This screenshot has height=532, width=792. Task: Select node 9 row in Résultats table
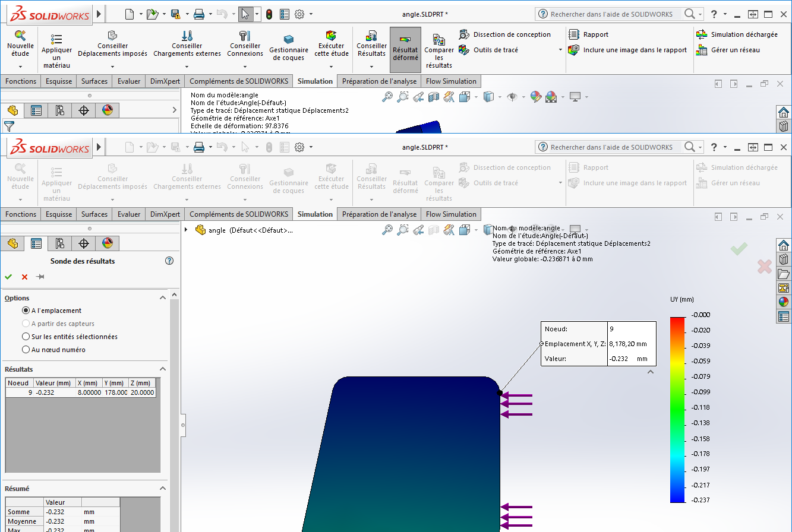pos(81,392)
